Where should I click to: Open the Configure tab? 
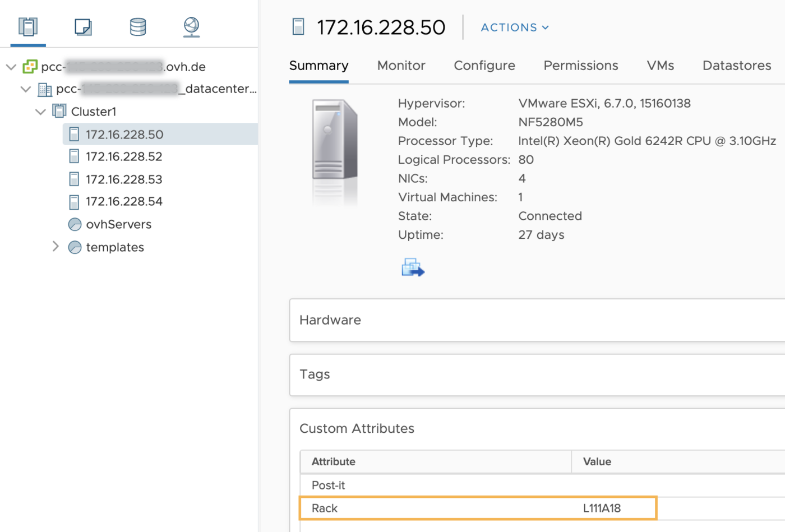[484, 66]
